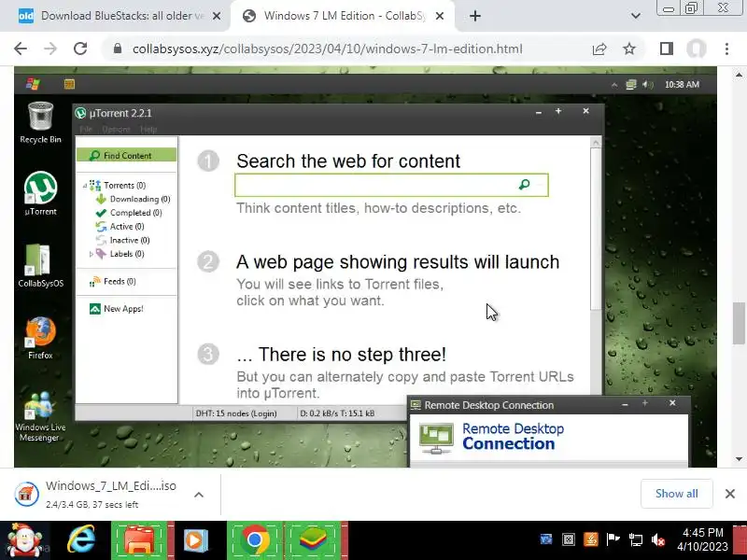The image size is (747, 560).
Task: Open Chrome's three-dot menu
Action: pos(726,49)
